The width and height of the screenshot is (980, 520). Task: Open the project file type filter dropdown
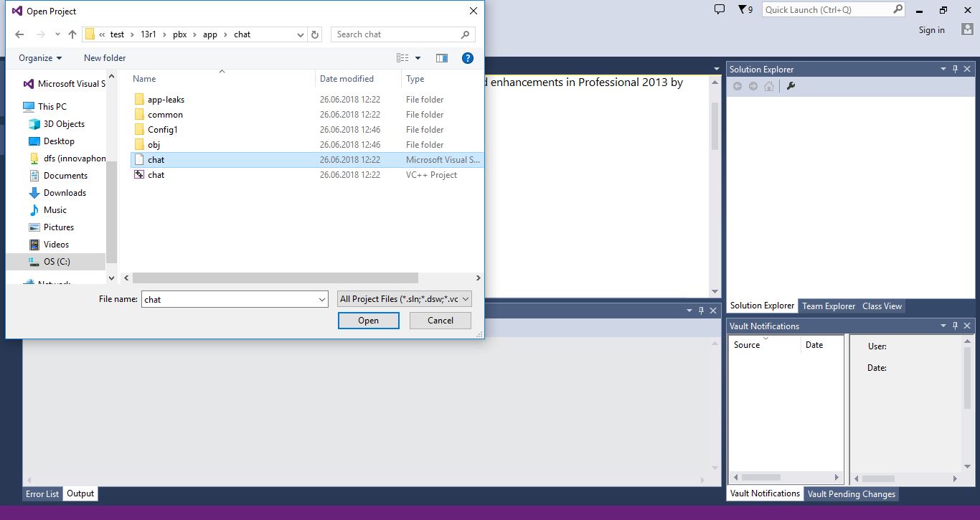405,299
